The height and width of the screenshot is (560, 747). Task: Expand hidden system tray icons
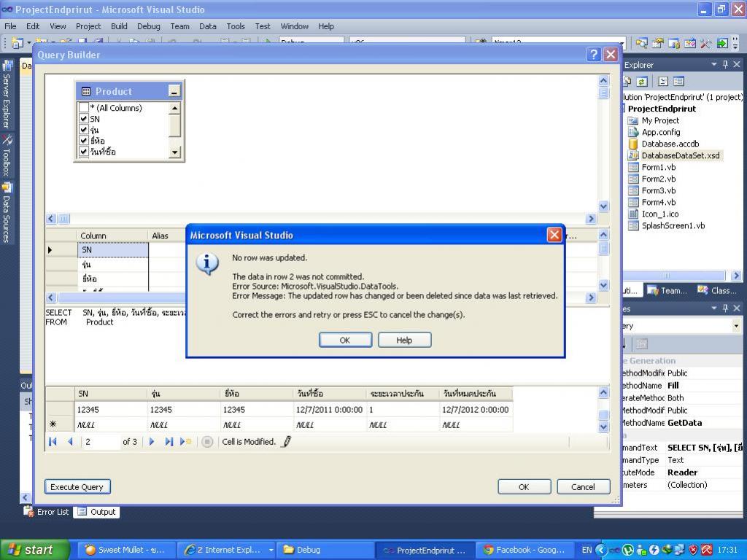pos(601,550)
